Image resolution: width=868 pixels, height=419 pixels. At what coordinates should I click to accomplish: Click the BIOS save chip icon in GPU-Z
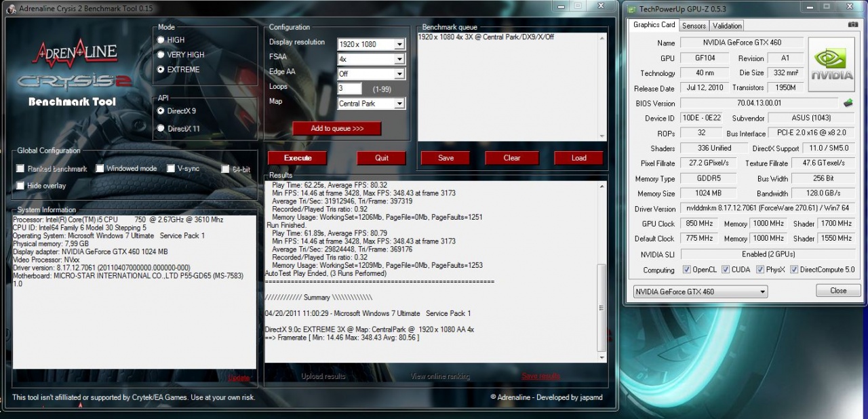tap(848, 103)
